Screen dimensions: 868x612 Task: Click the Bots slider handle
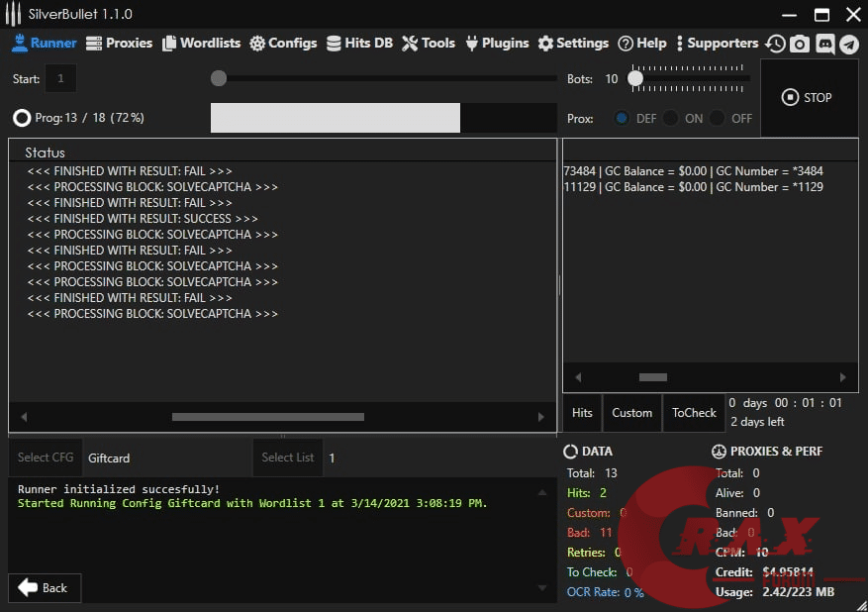pos(636,78)
